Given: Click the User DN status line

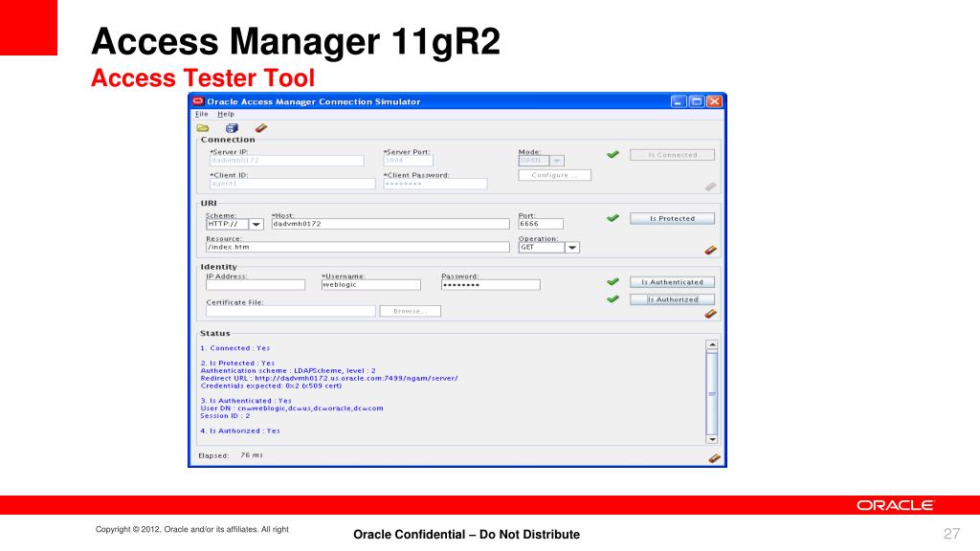Looking at the screenshot, I should tap(292, 408).
